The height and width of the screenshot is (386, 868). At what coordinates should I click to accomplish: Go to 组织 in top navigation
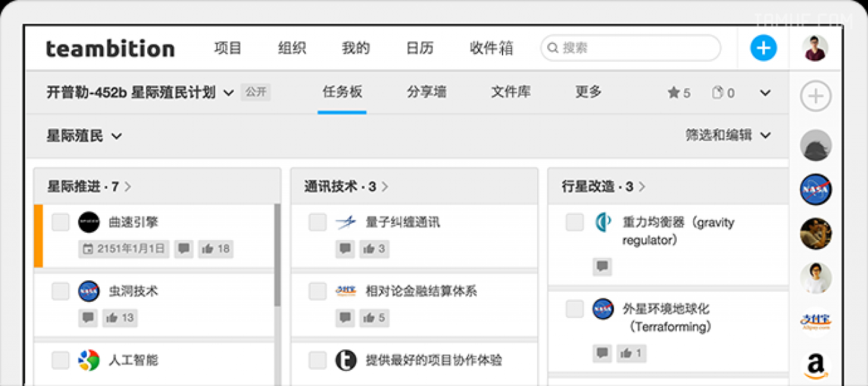[292, 48]
